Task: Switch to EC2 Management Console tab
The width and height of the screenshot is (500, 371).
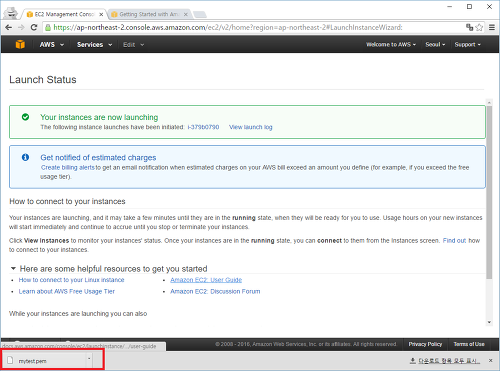Action: pos(64,14)
